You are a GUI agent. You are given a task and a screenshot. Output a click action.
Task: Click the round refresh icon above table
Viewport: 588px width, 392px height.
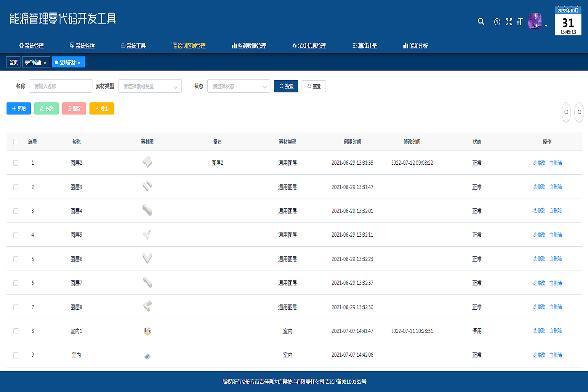point(579,112)
